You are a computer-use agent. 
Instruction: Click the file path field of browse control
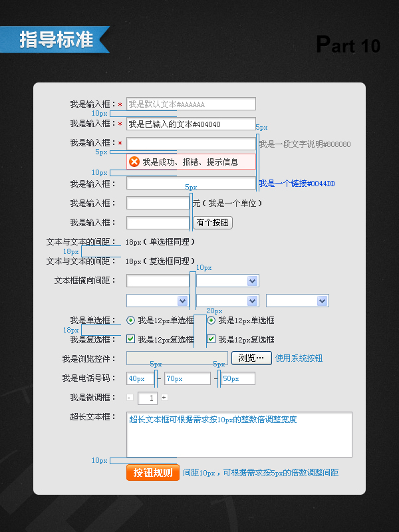pos(177,358)
